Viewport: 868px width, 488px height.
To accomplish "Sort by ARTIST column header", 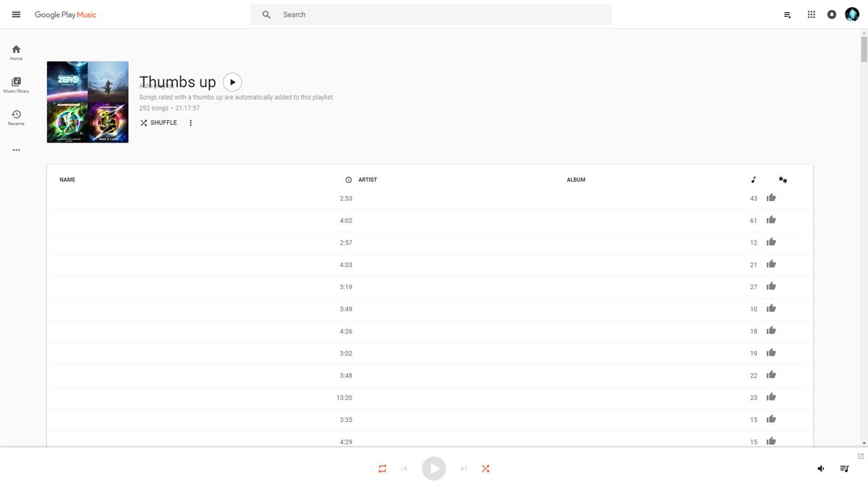I will pyautogui.click(x=367, y=180).
